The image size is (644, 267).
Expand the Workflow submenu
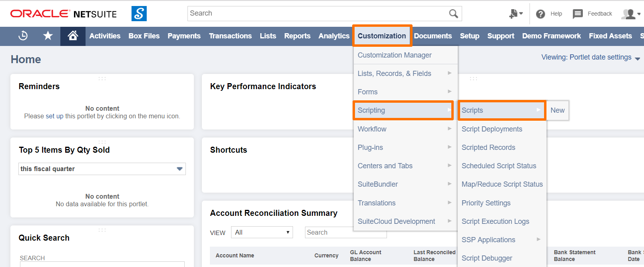click(x=405, y=129)
